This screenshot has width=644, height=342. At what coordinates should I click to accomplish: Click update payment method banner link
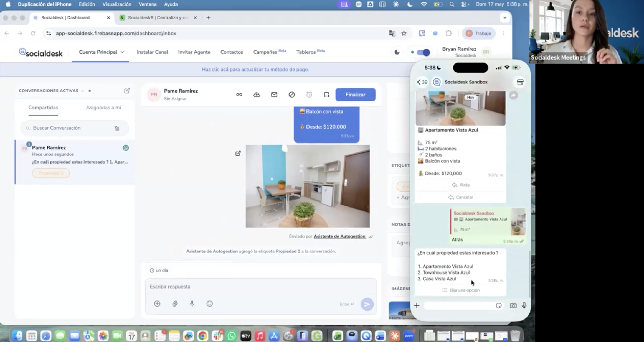click(x=255, y=69)
